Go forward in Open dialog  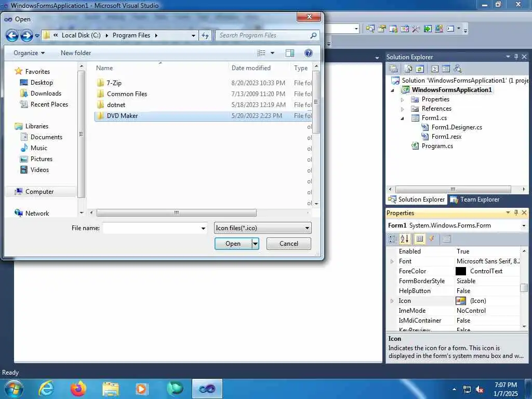click(x=26, y=35)
